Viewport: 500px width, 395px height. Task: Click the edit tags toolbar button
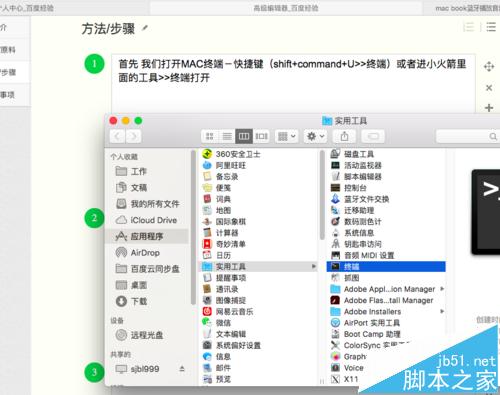[373, 136]
